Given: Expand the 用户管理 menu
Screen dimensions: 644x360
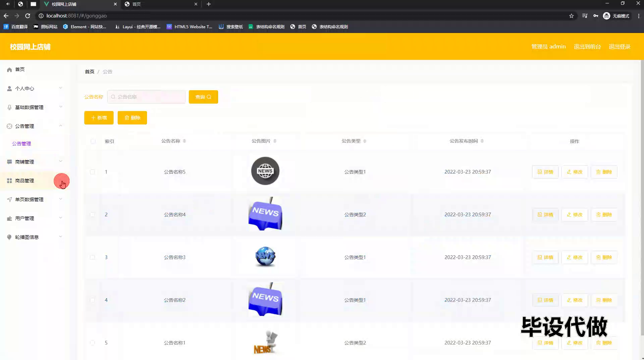Looking at the screenshot, I should tap(35, 218).
